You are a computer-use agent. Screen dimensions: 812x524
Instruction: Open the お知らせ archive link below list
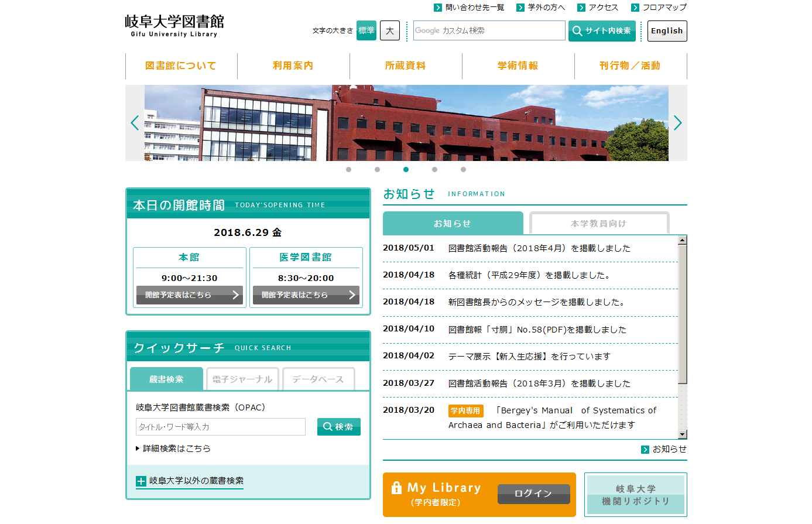point(664,449)
